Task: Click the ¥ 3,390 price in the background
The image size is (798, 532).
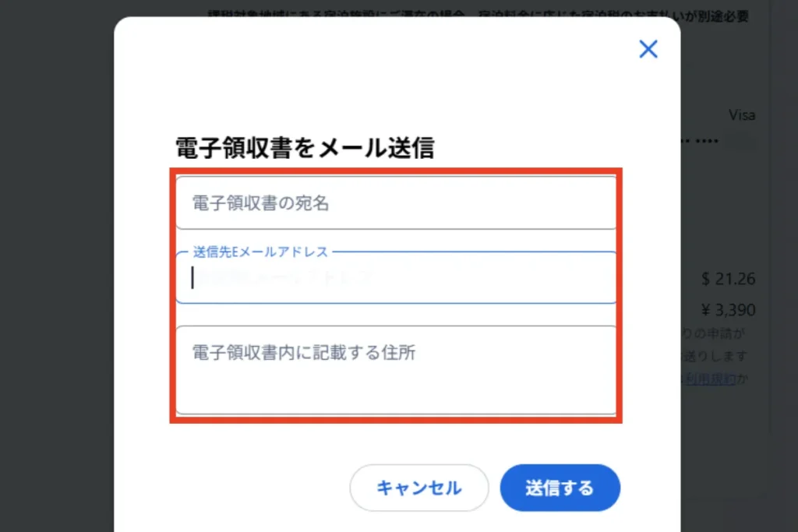Action: coord(729,309)
